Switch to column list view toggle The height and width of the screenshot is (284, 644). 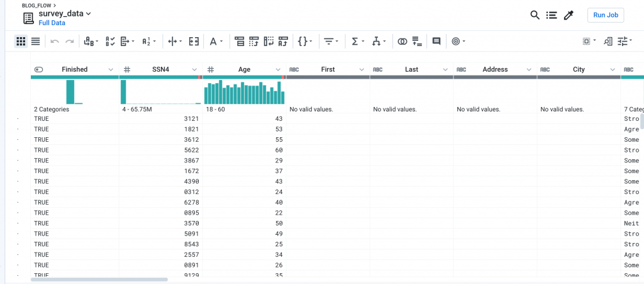(36, 41)
